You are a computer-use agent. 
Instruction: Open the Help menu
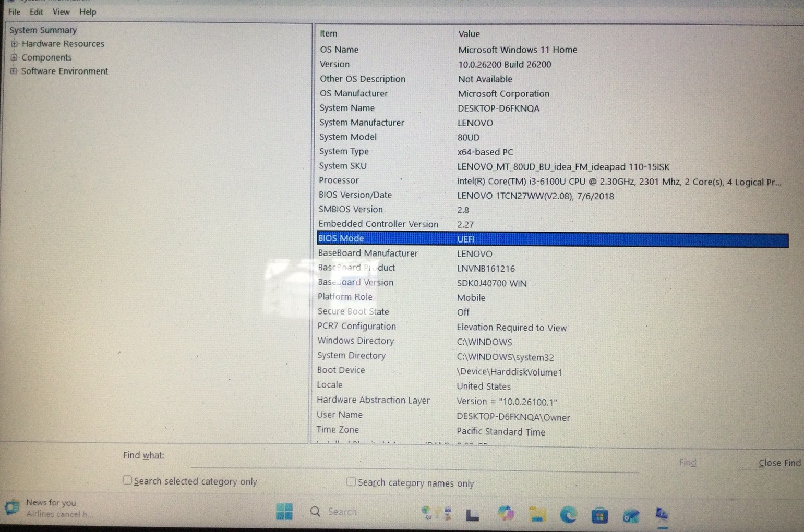click(88, 11)
